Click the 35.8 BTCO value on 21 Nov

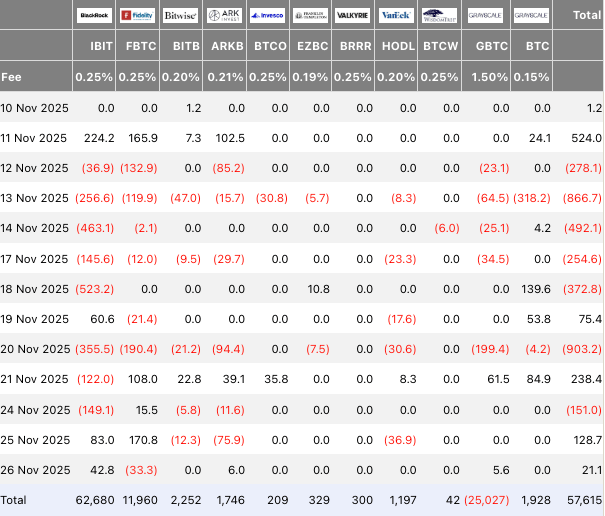pos(276,379)
